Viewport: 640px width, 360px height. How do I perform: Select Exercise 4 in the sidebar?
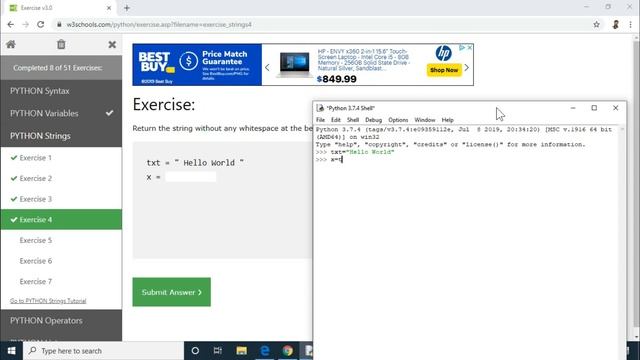pos(61,220)
